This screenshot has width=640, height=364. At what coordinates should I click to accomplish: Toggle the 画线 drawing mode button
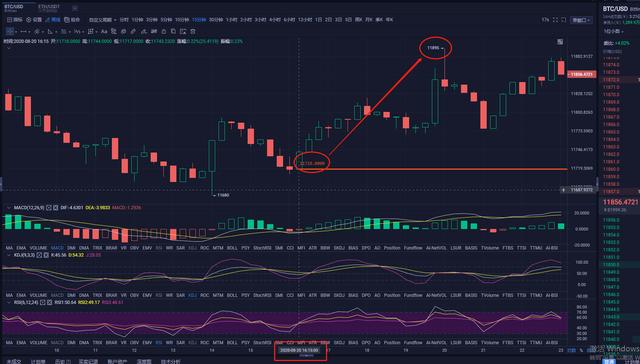[x=53, y=20]
